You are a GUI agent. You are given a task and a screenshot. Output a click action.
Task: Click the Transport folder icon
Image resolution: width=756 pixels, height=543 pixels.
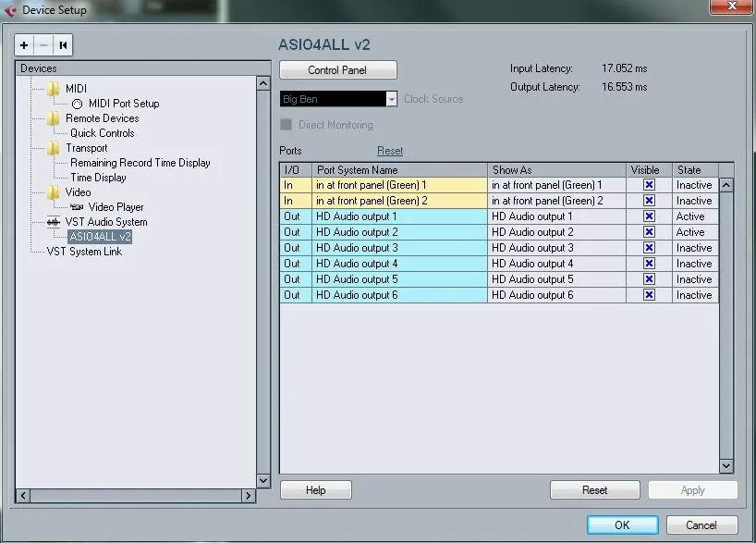[54, 148]
